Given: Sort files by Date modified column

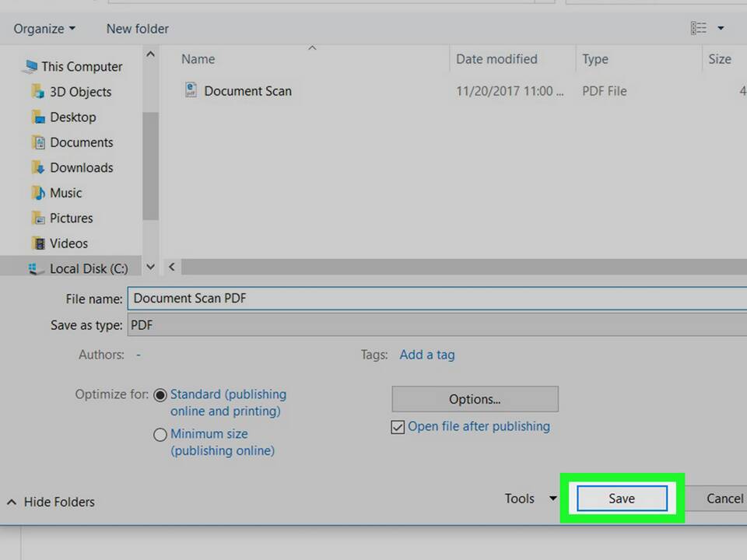Looking at the screenshot, I should [x=497, y=59].
